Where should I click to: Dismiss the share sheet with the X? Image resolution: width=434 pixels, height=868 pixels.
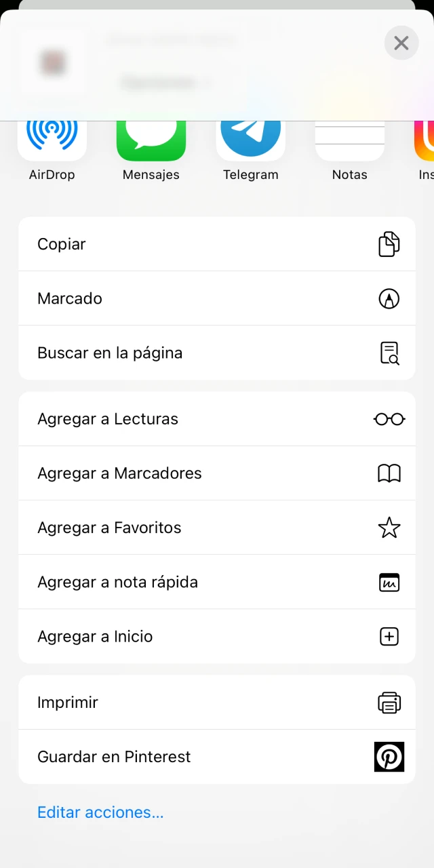click(401, 43)
